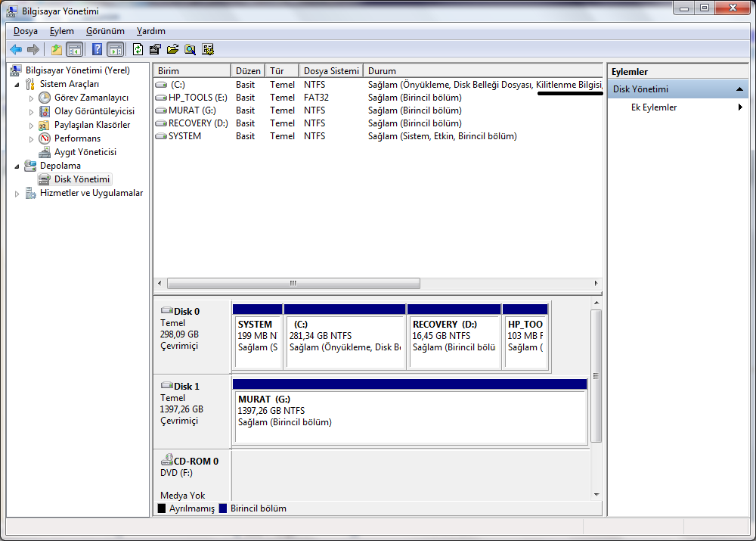Click the Refresh toolbar icon
This screenshot has width=756, height=541.
[138, 49]
